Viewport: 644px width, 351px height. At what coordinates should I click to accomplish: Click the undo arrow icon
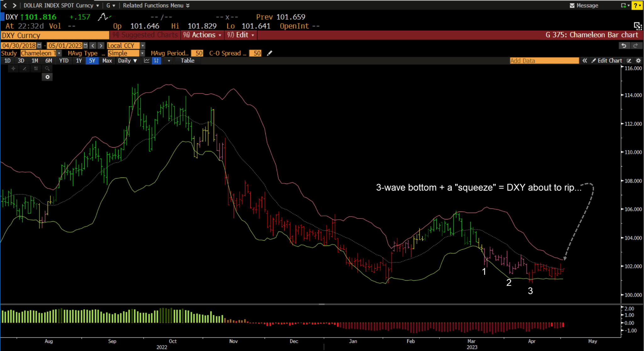624,46
